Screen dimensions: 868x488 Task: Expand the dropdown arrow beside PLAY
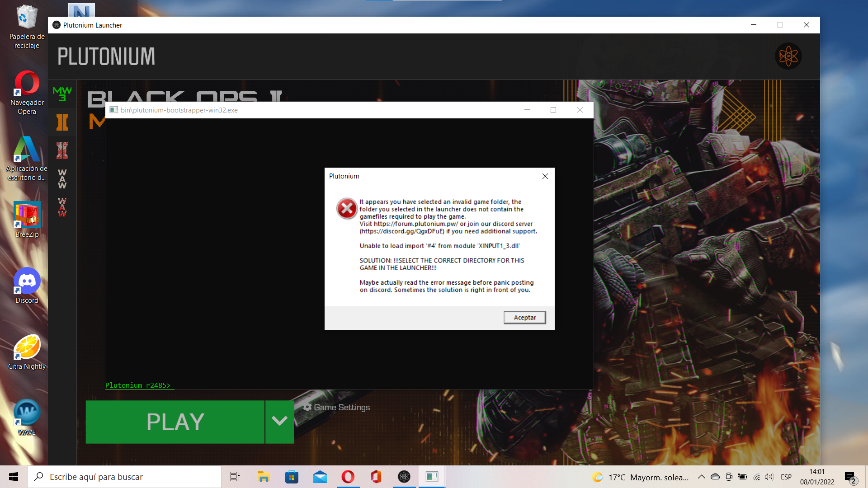(x=279, y=422)
